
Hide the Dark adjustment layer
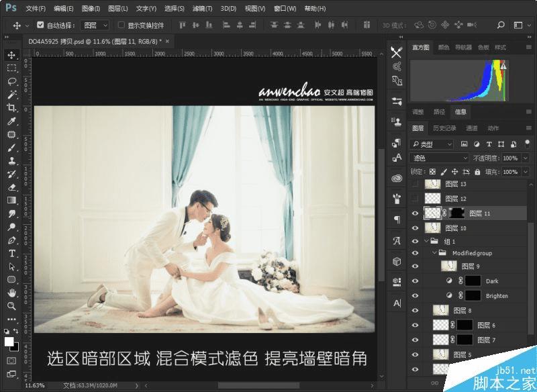point(415,281)
